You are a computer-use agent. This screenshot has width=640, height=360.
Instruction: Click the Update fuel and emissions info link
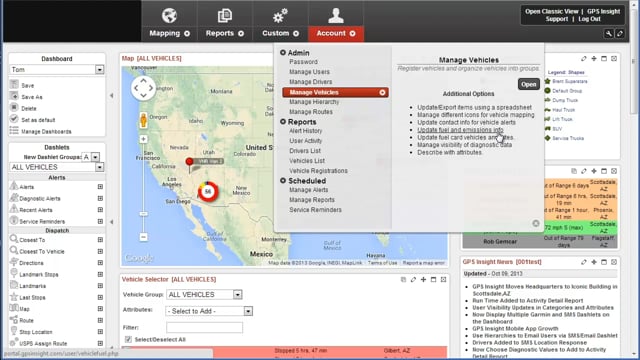460,130
